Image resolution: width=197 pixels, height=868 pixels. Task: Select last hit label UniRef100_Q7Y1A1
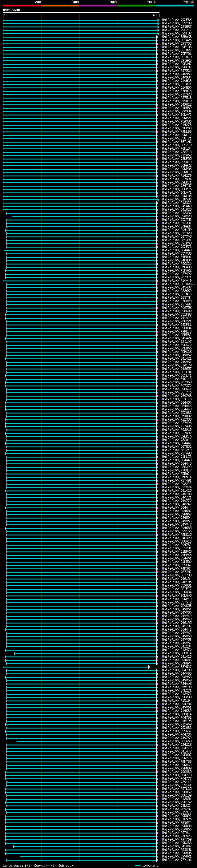click(x=176, y=860)
